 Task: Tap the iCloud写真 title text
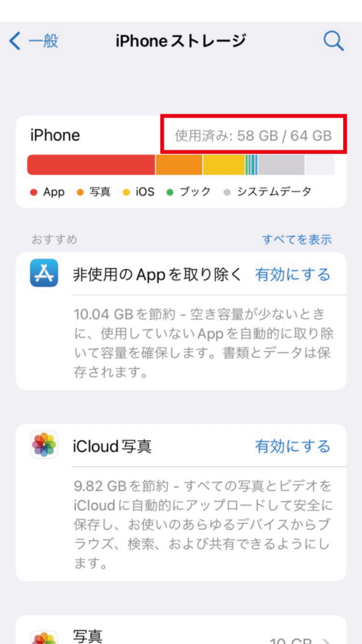coord(112,447)
